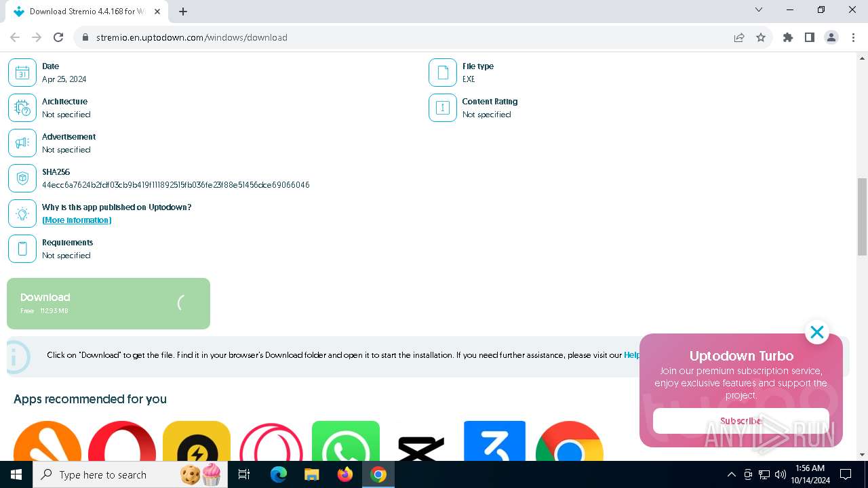Open Task View on the taskbar
Viewport: 868px width, 488px height.
[x=244, y=474]
